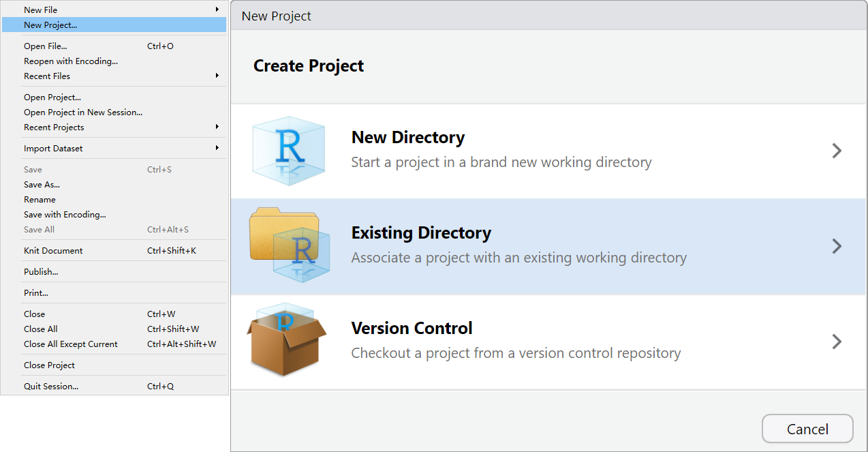
Task: Expand the Version Control chevron arrow
Action: click(837, 342)
